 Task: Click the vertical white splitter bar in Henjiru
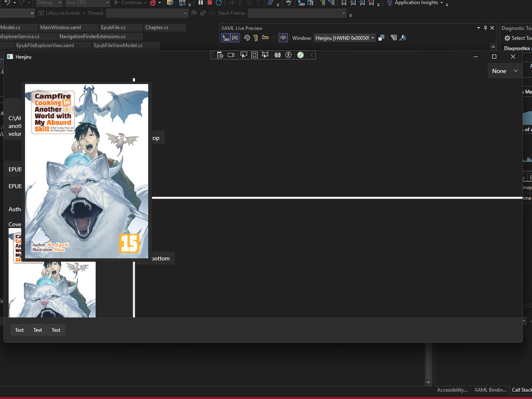pos(134,290)
